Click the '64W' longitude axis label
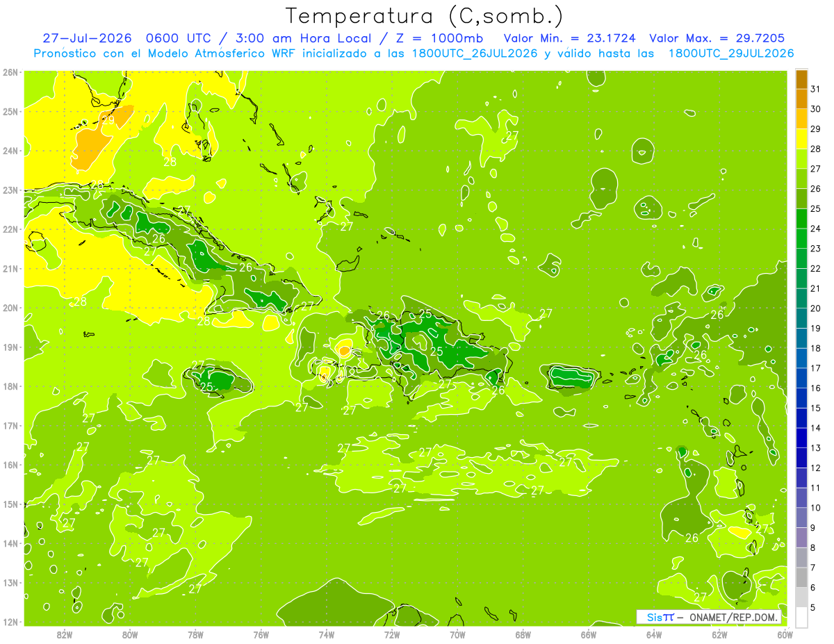834x644 pixels. click(654, 634)
